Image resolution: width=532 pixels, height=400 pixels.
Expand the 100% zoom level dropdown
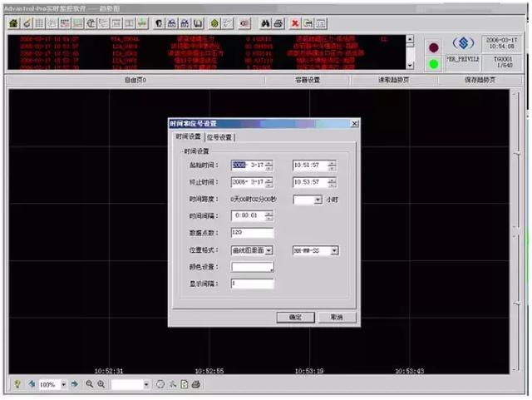(x=63, y=384)
